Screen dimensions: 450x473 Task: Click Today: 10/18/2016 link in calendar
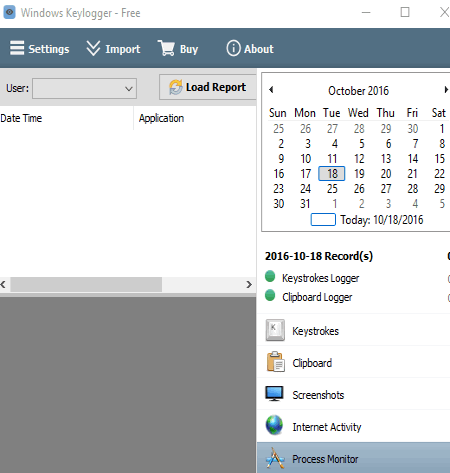(382, 220)
